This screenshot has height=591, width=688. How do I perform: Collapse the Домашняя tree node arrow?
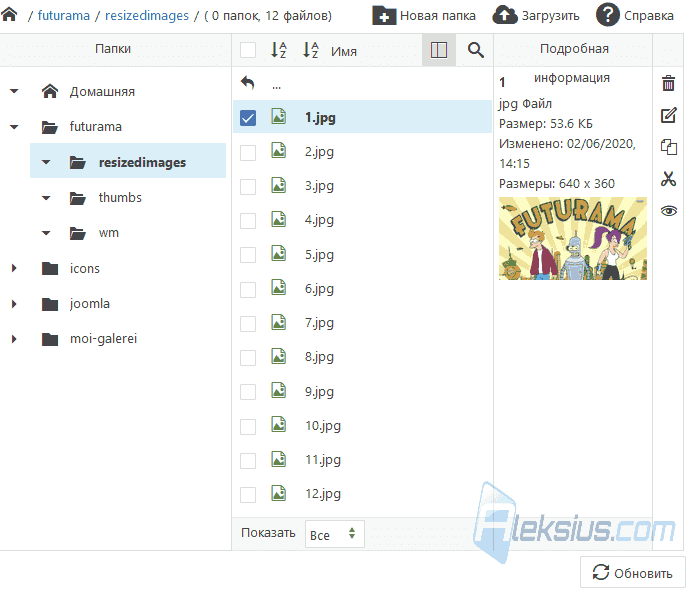click(x=14, y=91)
